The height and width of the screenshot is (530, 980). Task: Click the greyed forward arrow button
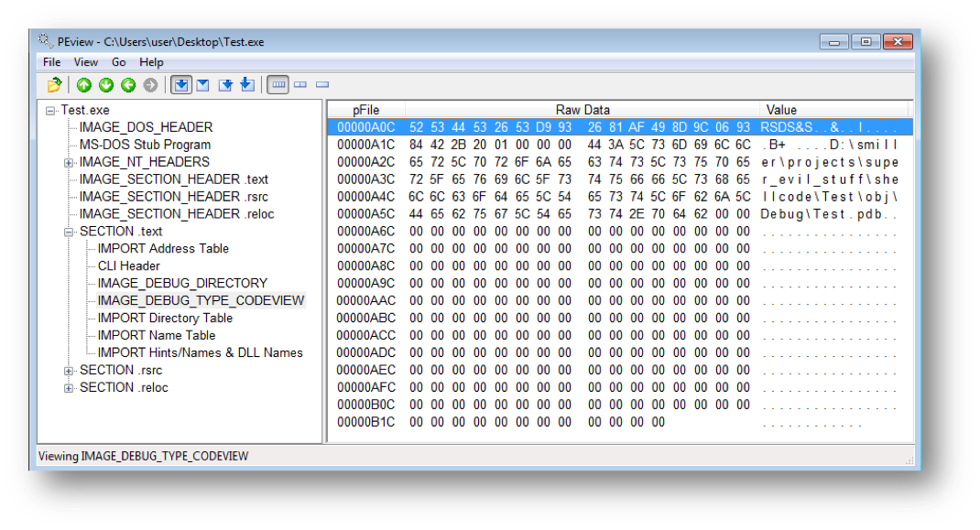point(150,84)
